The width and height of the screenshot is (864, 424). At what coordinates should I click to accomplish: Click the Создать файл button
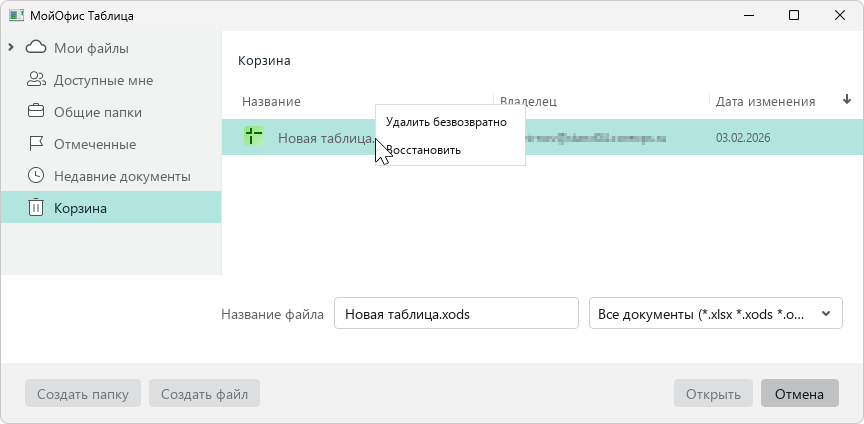[x=204, y=393]
